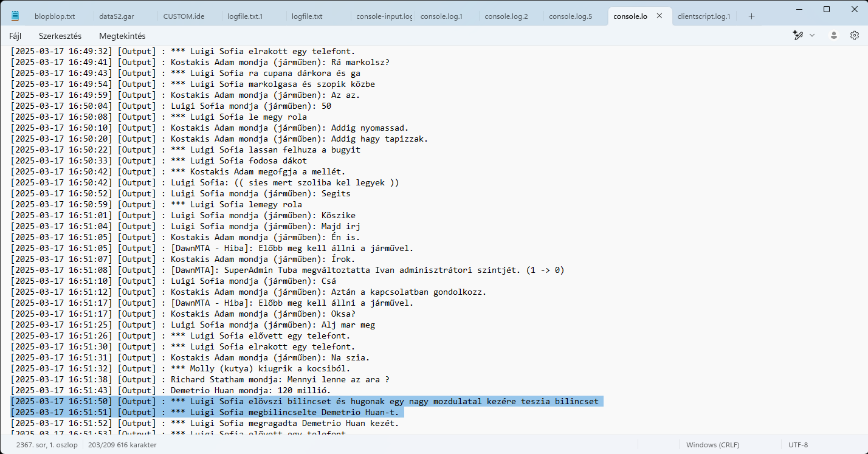Click the UTF-8 encoding indicator
The height and width of the screenshot is (454, 868).
pos(797,445)
